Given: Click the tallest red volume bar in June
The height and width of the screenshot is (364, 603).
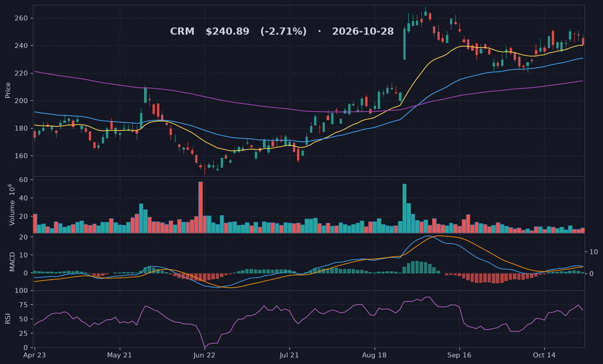Looking at the screenshot, I should [x=201, y=207].
